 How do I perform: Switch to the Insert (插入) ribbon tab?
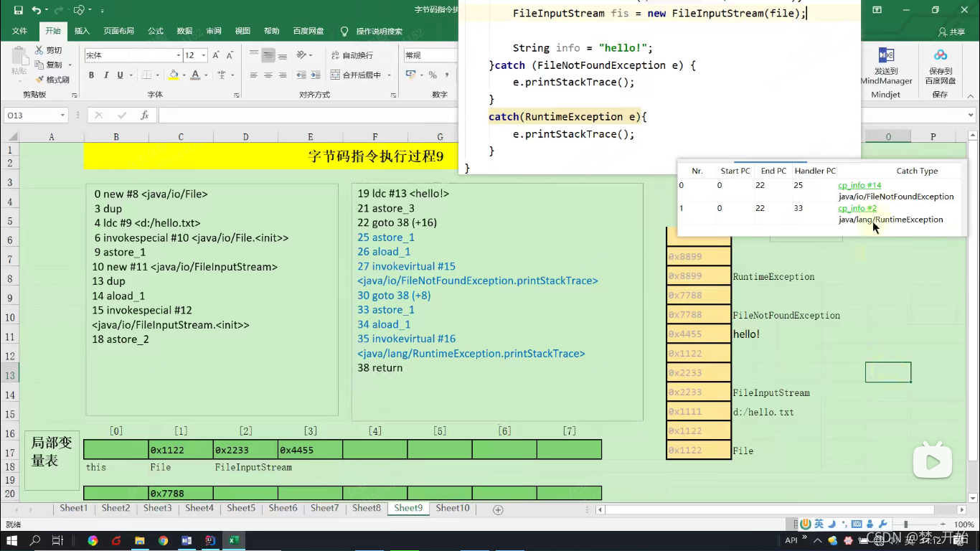[83, 31]
